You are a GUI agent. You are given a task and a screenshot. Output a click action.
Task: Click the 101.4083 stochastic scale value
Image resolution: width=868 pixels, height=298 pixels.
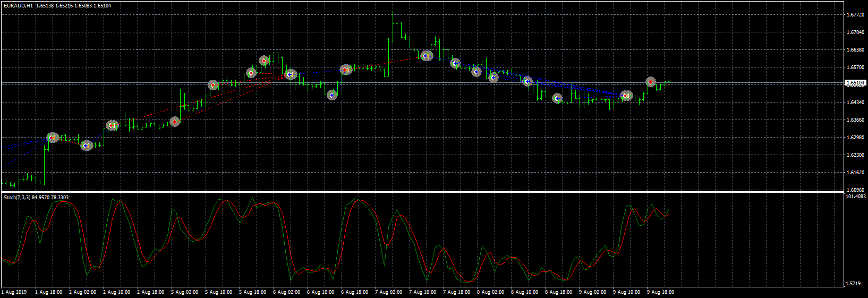[855, 197]
